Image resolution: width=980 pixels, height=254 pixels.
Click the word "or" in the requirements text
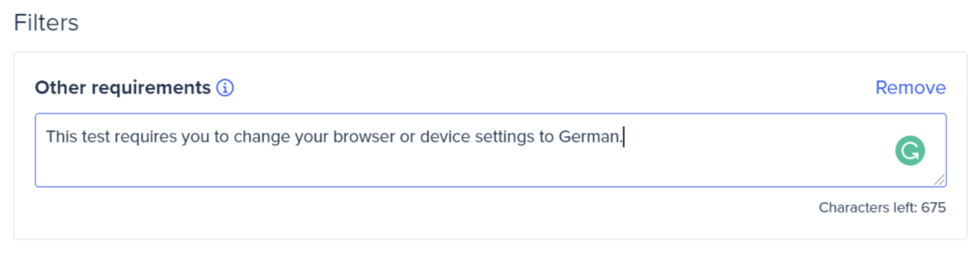pyautogui.click(x=407, y=138)
